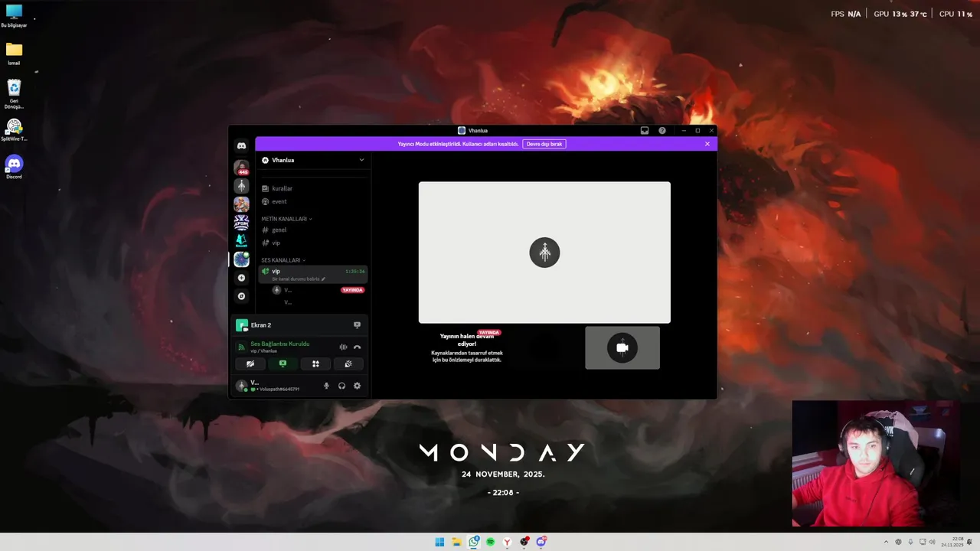Open the İsmail folder on desktop
The width and height of the screenshot is (980, 551).
coord(14,54)
